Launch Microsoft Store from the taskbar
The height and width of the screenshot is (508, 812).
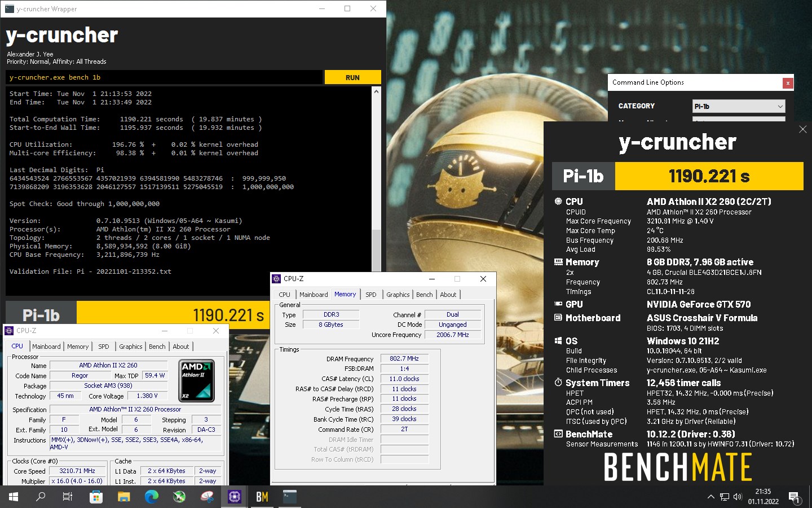pyautogui.click(x=96, y=497)
